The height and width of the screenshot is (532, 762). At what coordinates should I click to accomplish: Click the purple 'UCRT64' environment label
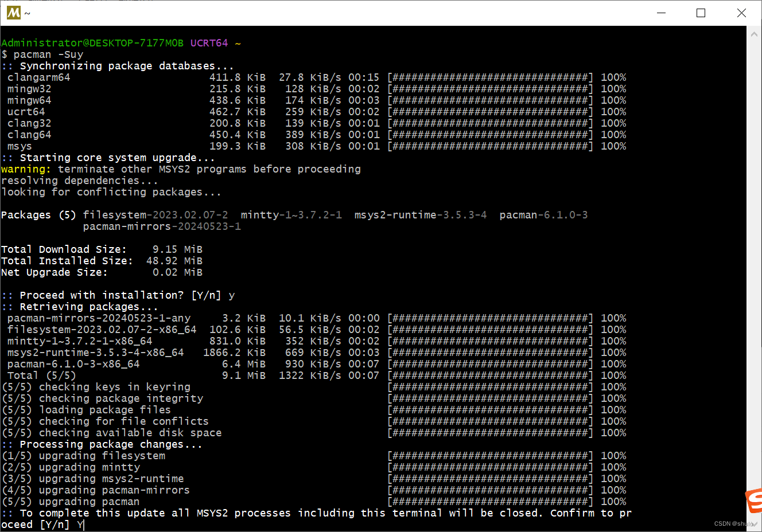point(209,43)
